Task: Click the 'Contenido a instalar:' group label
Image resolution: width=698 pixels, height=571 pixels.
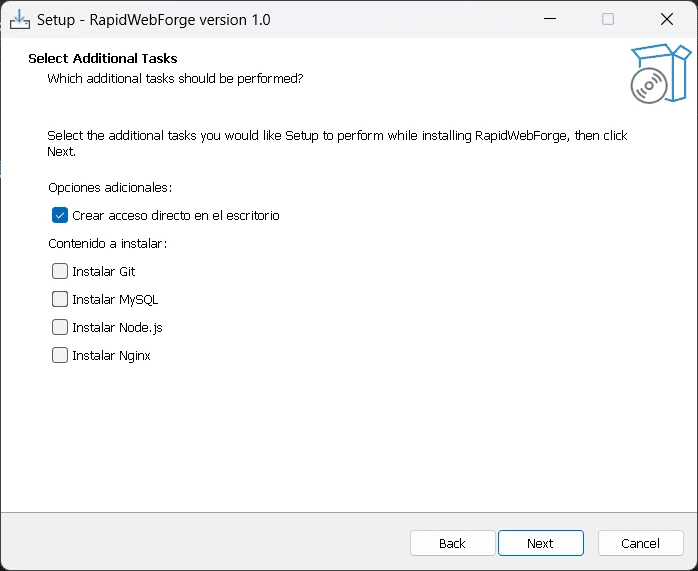Action: coord(108,244)
